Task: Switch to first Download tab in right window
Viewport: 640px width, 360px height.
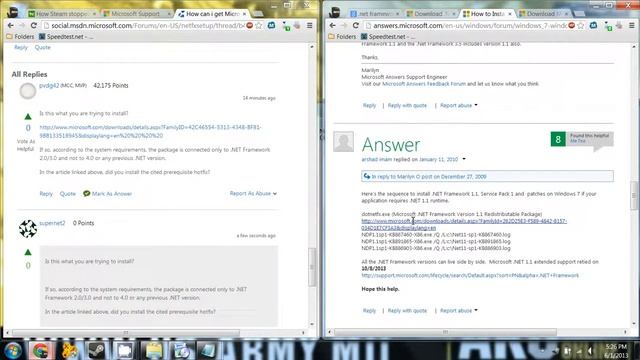Action: point(431,14)
